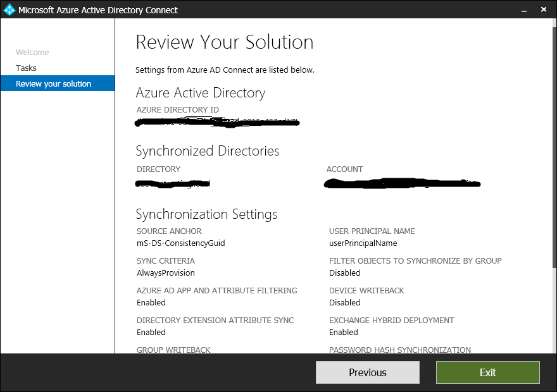
Task: Click the AZURE DIRECTORY ID label
Action: point(178,109)
